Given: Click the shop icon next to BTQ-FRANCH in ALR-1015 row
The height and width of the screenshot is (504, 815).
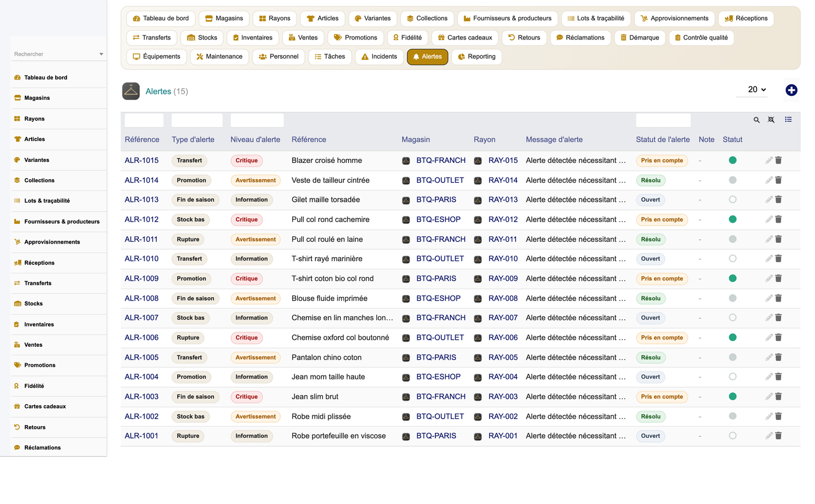Looking at the screenshot, I should coord(406,161).
